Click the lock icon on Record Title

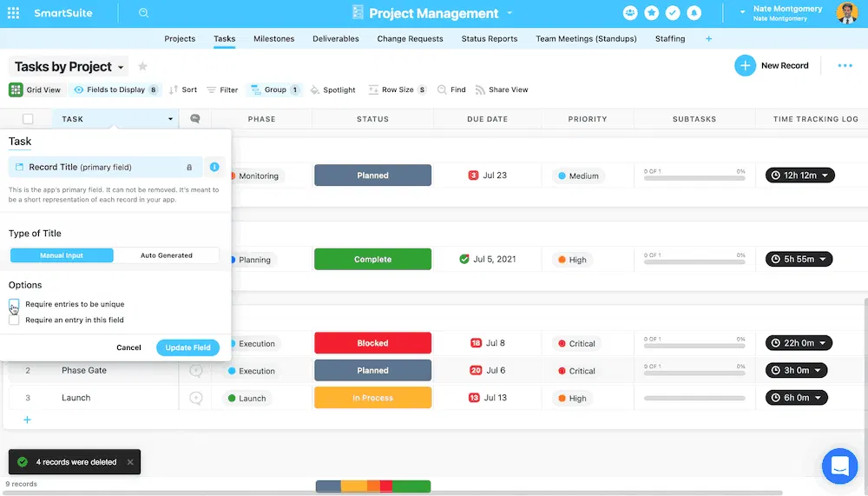tap(189, 168)
